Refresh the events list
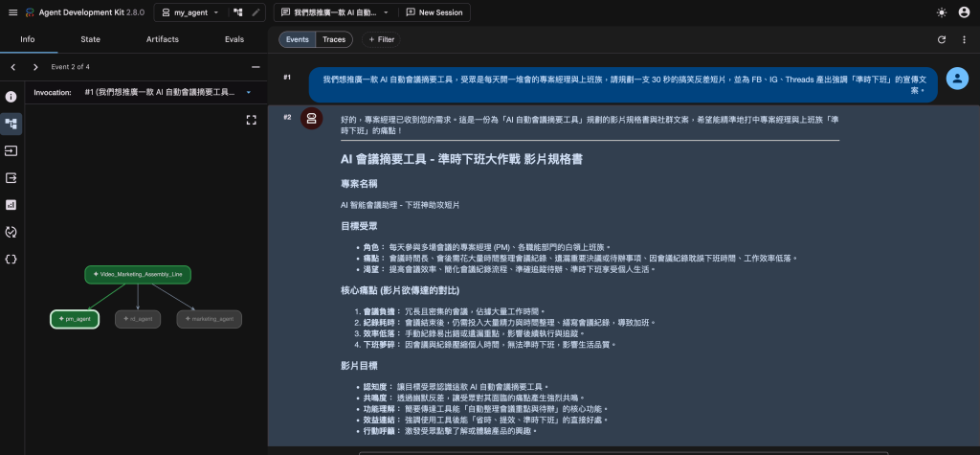980x455 pixels. coord(942,39)
